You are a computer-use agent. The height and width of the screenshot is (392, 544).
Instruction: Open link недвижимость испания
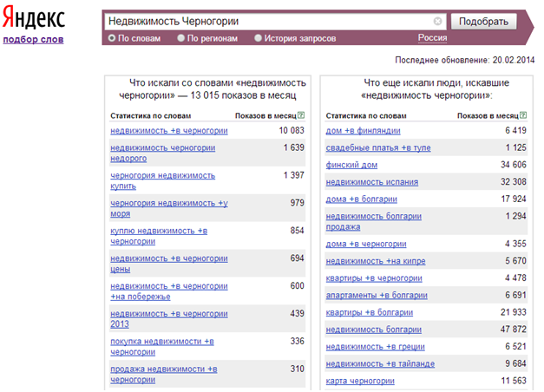372,182
